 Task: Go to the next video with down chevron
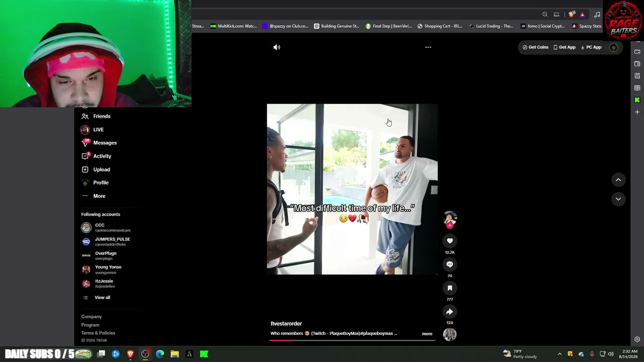click(618, 199)
